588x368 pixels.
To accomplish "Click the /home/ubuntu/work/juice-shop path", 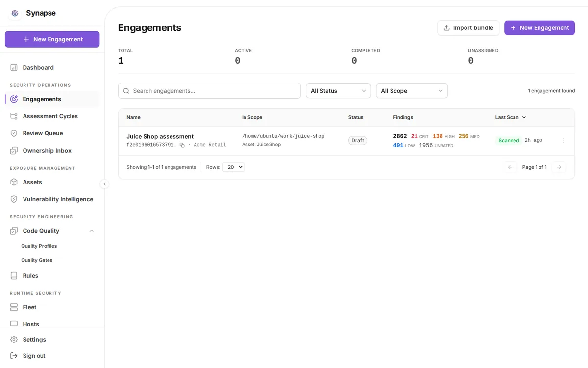I will tap(283, 136).
